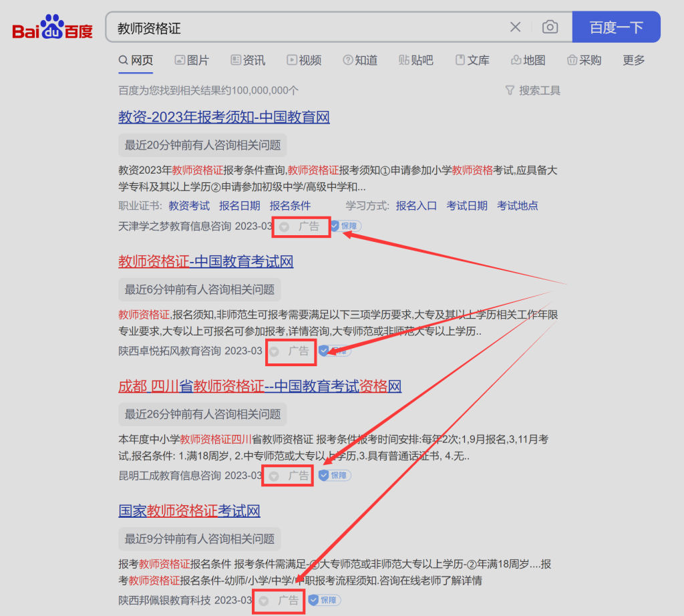Open result 教师资格证-中国教育考试网
684x616 pixels.
206,261
